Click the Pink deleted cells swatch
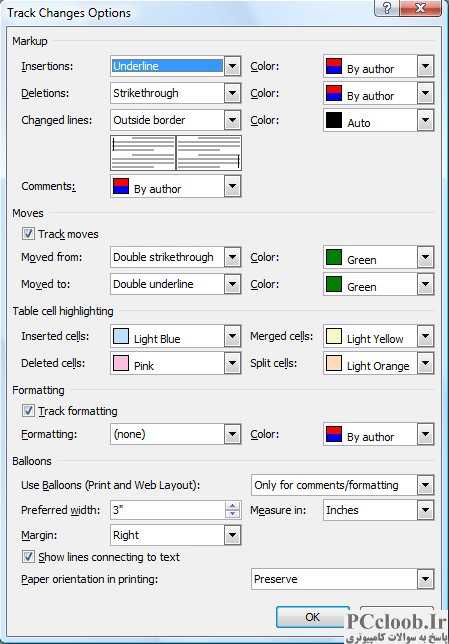The width and height of the screenshot is (449, 644). click(121, 363)
